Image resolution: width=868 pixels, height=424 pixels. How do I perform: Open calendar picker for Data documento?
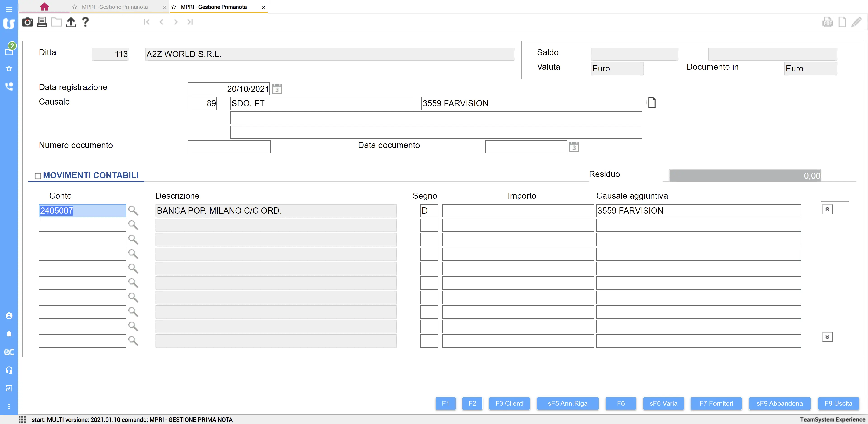pyautogui.click(x=574, y=147)
